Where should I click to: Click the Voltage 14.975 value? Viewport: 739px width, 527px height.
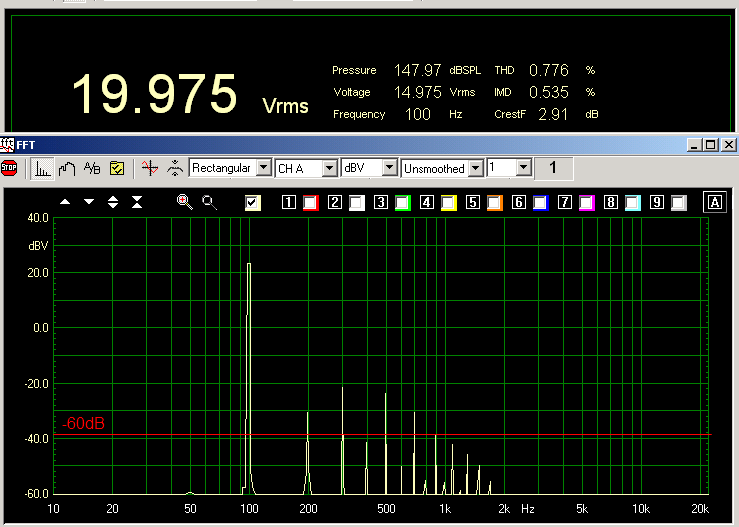pyautogui.click(x=418, y=92)
